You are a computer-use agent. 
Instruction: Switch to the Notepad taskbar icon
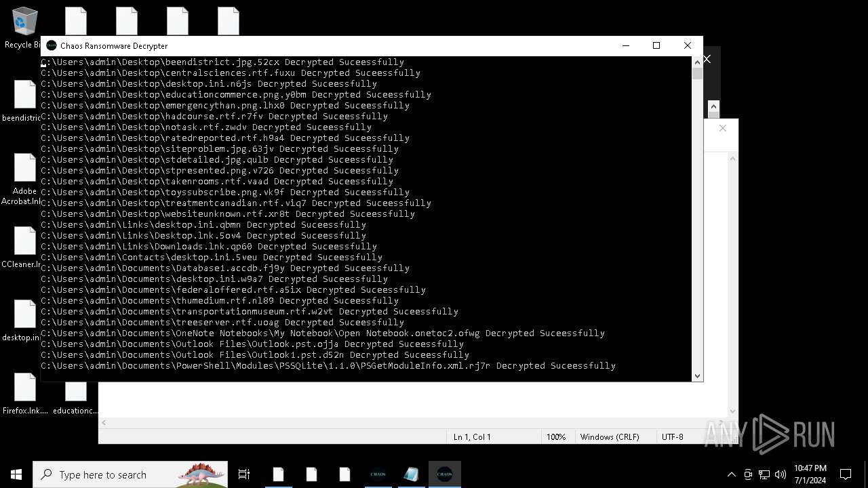point(411,474)
